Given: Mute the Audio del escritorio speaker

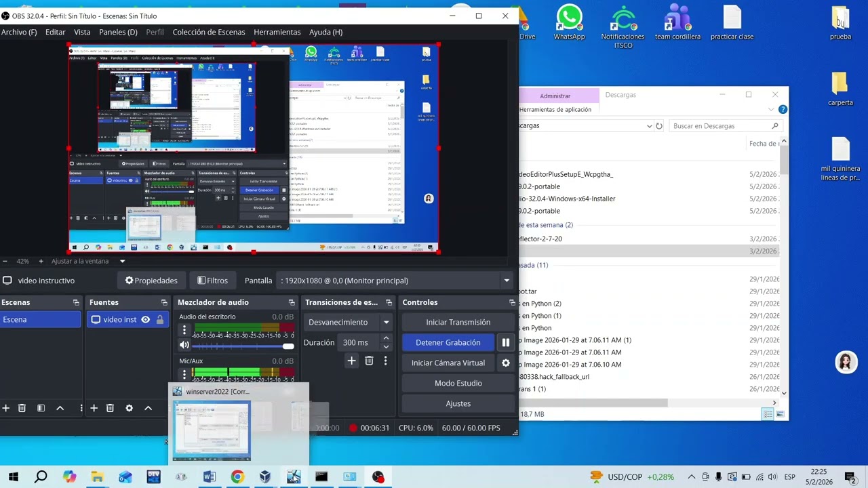Looking at the screenshot, I should click(184, 345).
